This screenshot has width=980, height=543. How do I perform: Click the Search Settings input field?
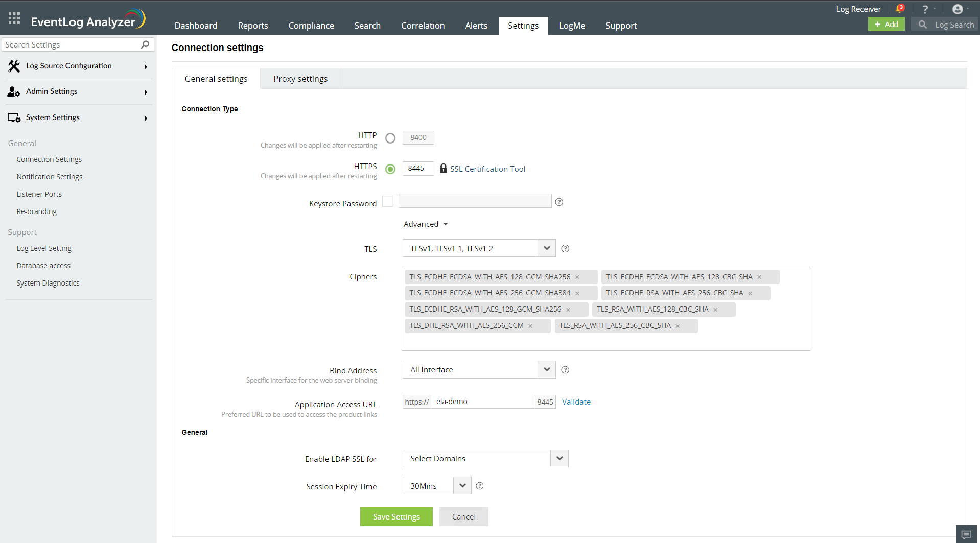tap(72, 44)
